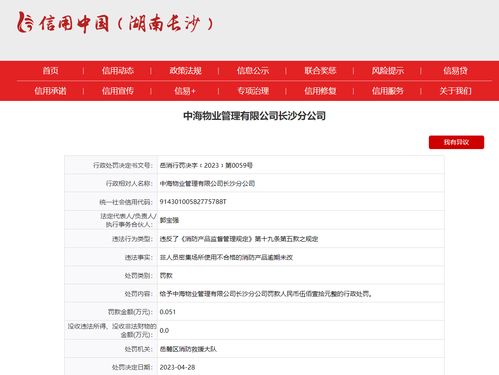Click the 行政相对人名称 row value
The image size is (499, 375).
click(207, 184)
